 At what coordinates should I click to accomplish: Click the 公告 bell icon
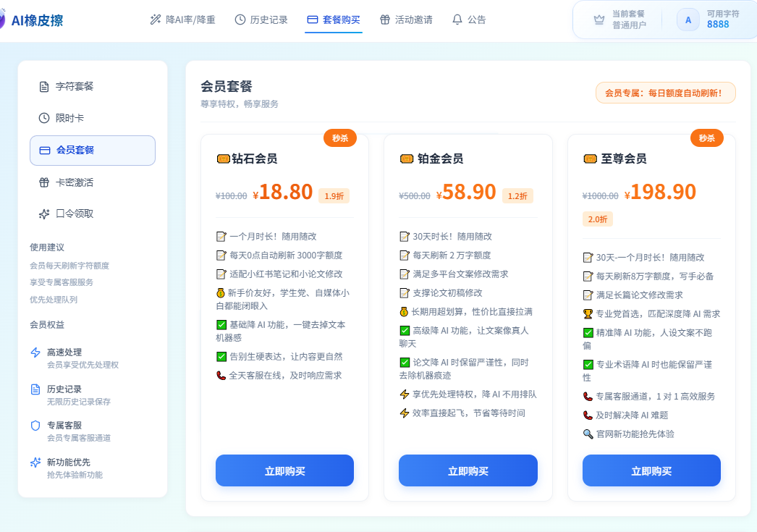point(457,20)
